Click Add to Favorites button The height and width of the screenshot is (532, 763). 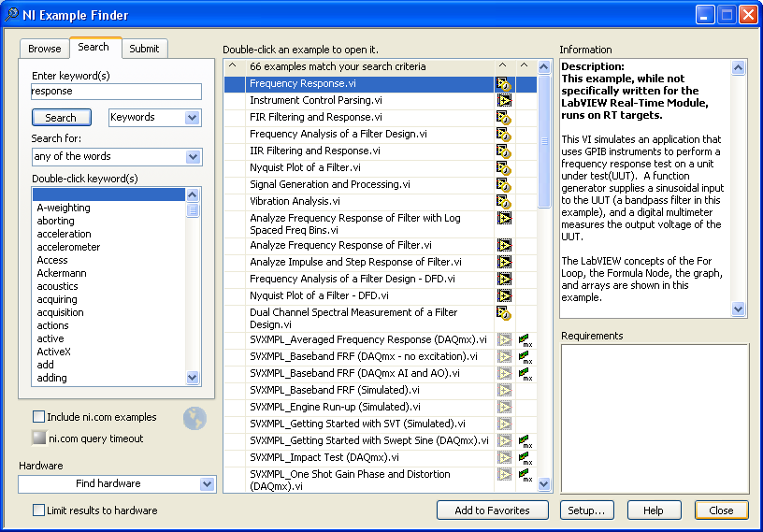(492, 510)
